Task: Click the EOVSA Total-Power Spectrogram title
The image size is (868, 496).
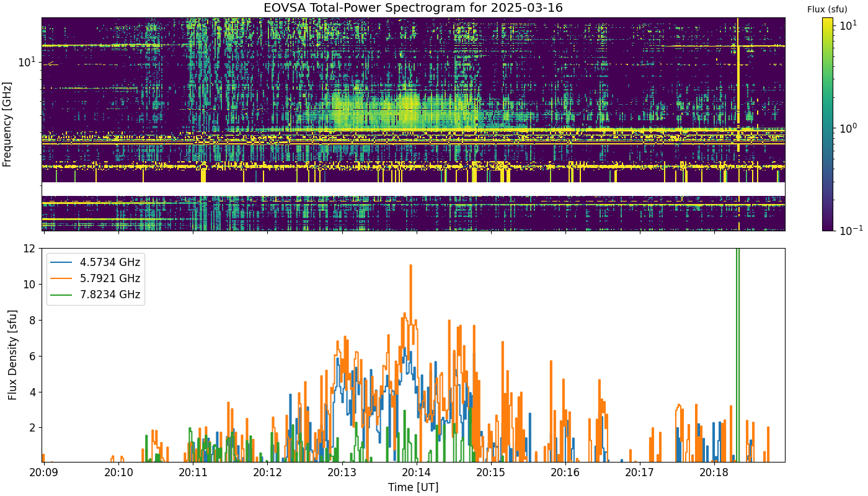Action: click(x=413, y=8)
